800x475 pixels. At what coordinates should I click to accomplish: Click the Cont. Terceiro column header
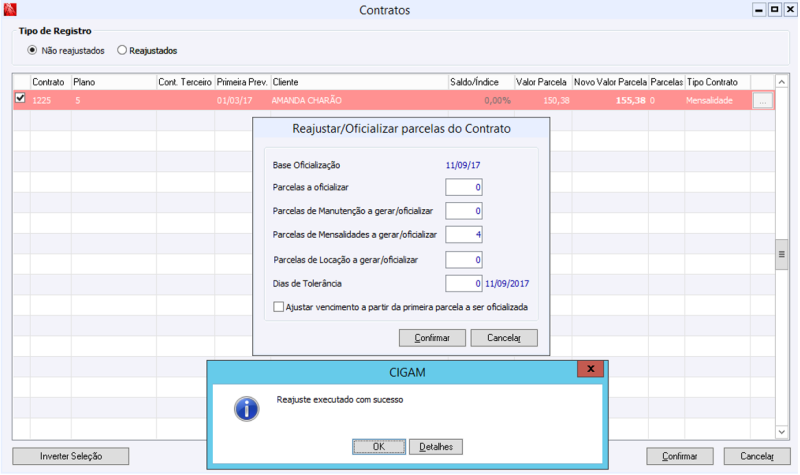[x=185, y=82]
